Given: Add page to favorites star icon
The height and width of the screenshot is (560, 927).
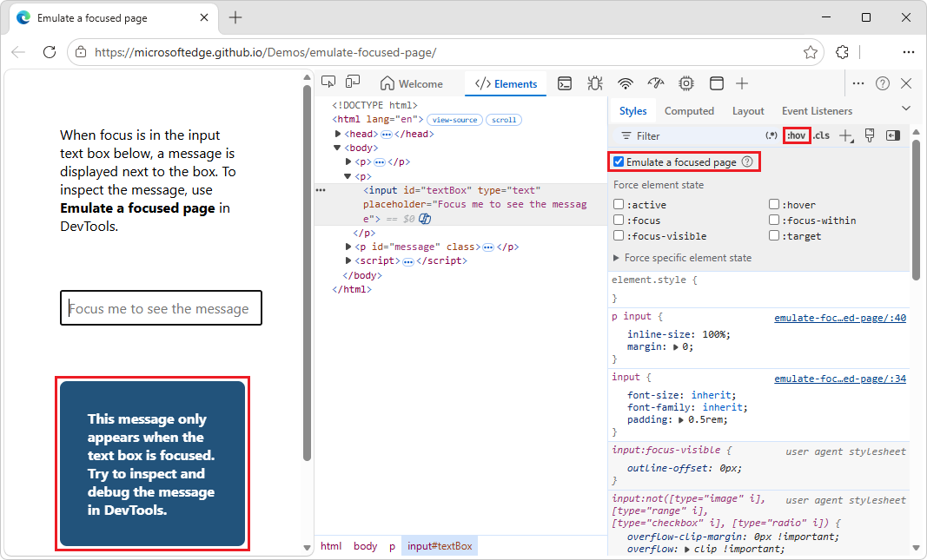Looking at the screenshot, I should click(x=811, y=52).
